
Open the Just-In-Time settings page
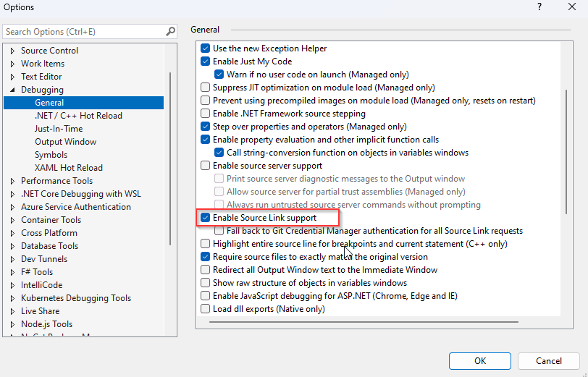59,129
